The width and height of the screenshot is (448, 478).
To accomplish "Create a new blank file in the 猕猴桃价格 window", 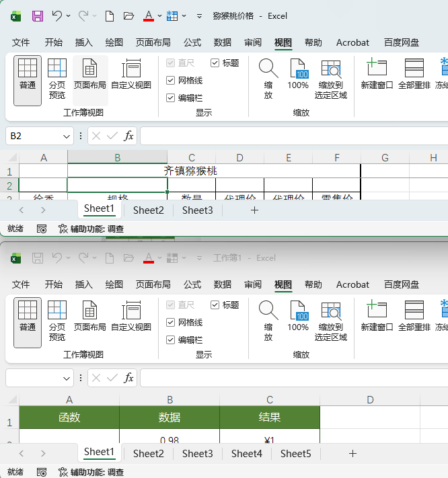I will [x=110, y=16].
